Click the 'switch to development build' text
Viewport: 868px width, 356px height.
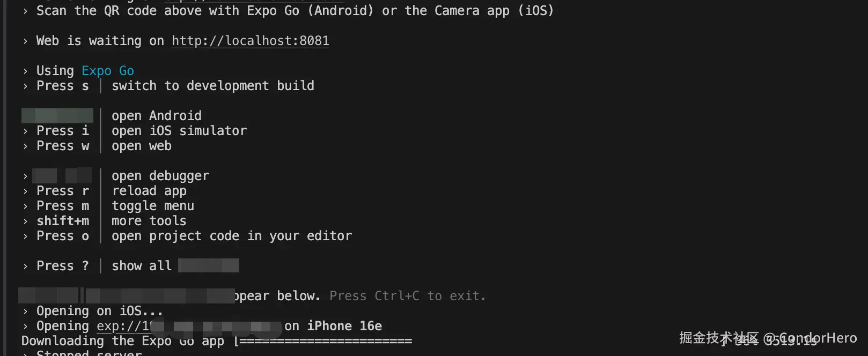tap(212, 86)
